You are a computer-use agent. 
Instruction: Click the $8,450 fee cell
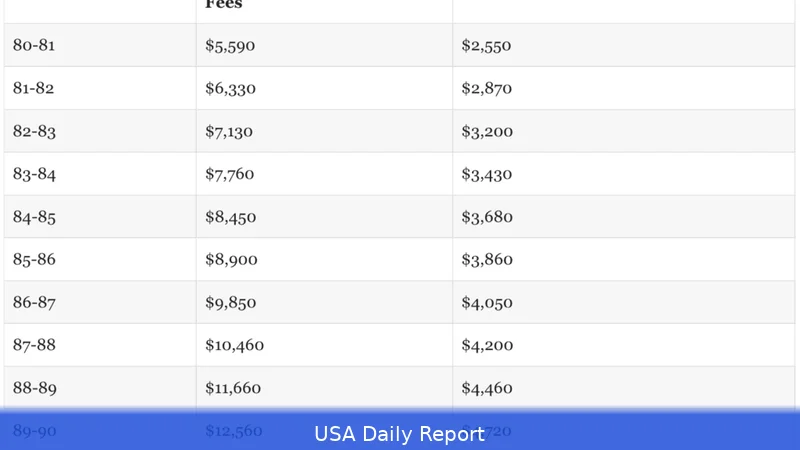230,217
